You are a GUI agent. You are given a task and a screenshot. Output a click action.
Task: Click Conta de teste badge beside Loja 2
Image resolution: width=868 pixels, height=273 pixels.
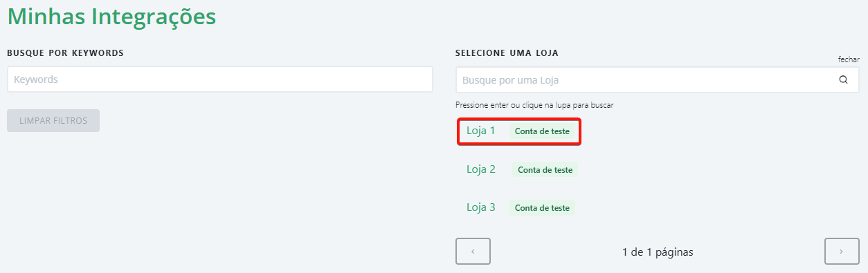[545, 169]
